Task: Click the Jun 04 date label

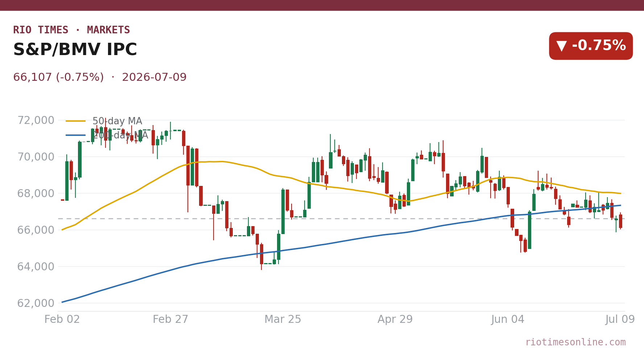Action: (x=508, y=320)
